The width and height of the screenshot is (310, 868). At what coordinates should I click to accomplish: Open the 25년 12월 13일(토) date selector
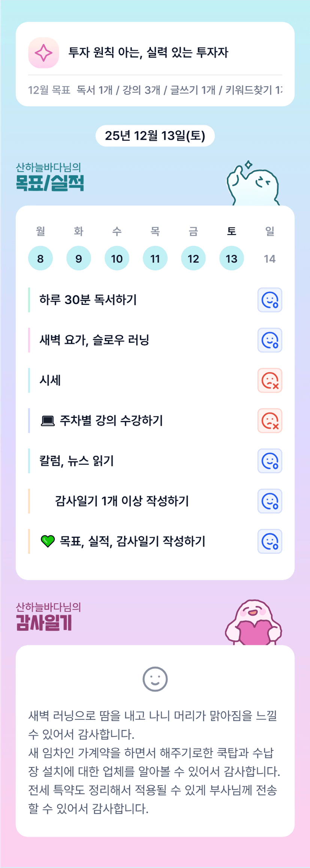click(x=155, y=136)
